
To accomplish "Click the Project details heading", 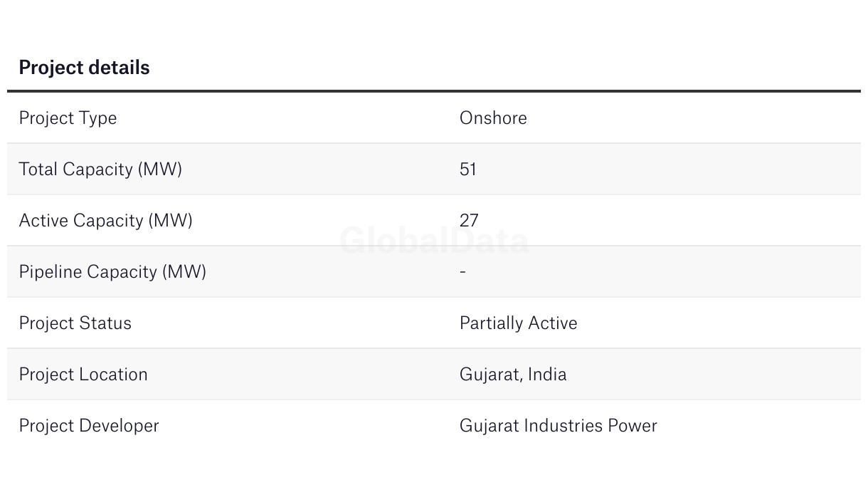I will [84, 68].
